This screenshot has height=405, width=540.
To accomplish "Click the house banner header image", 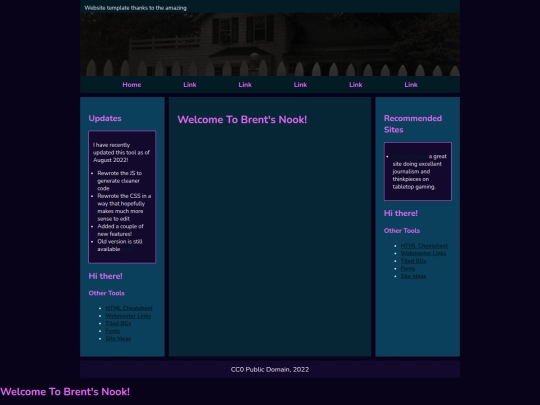I will pyautogui.click(x=270, y=44).
